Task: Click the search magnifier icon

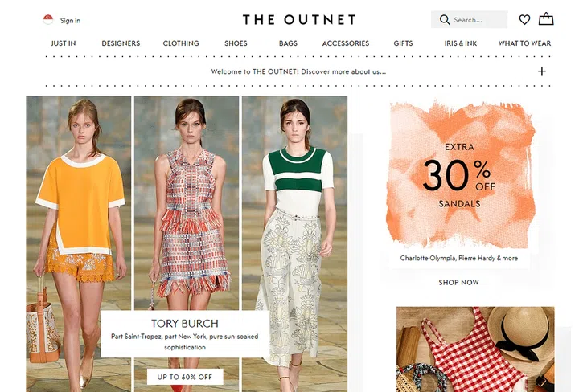Action: point(445,20)
